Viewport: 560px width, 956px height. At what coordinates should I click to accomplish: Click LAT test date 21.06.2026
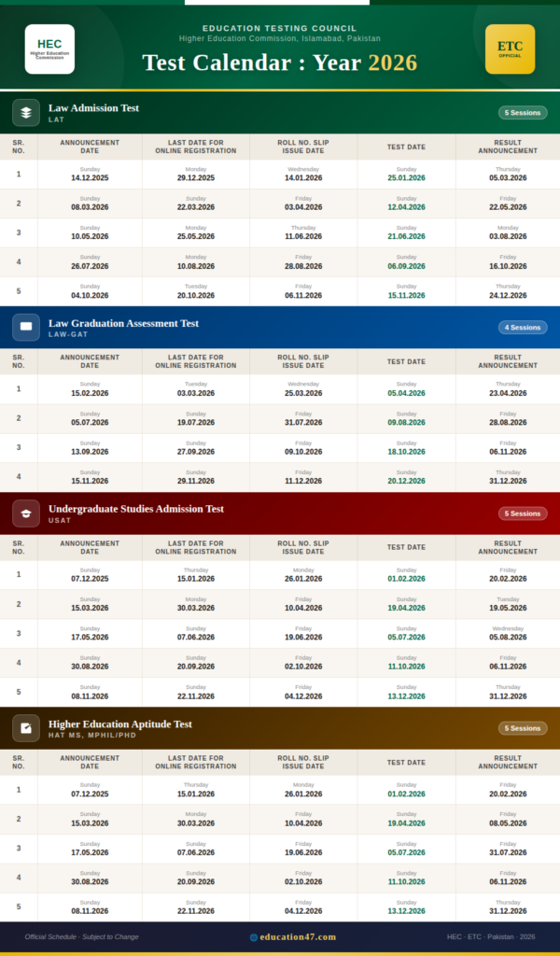pos(406,236)
